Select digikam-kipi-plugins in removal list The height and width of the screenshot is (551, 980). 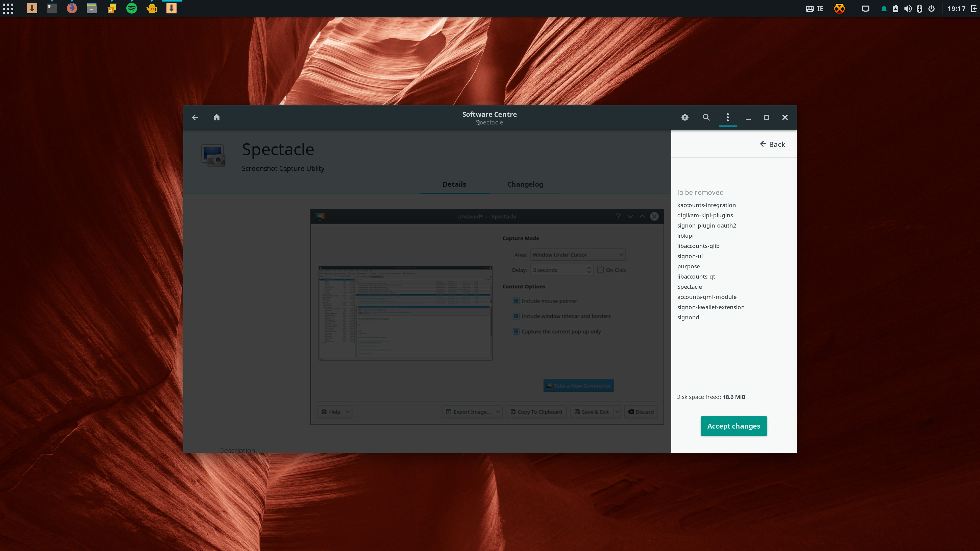point(705,215)
